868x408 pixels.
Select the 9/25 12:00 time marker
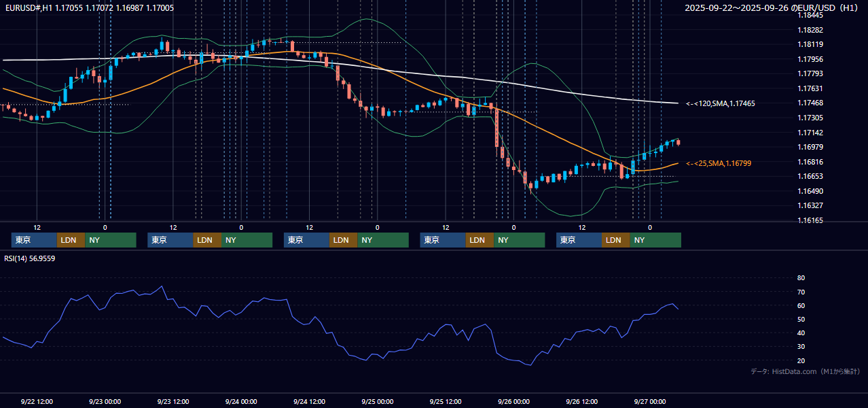(446, 401)
